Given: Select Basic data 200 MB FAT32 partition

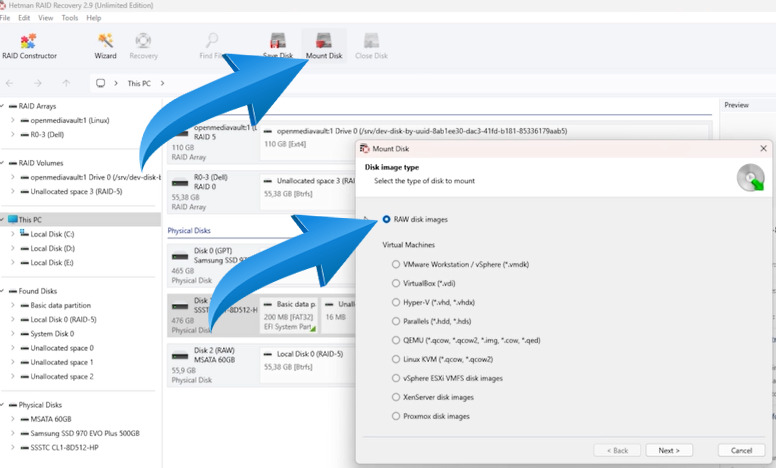Looking at the screenshot, I should (x=289, y=315).
